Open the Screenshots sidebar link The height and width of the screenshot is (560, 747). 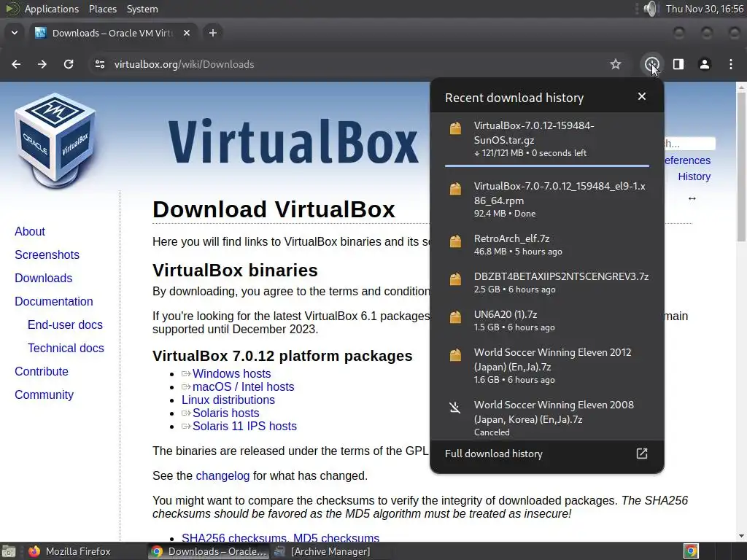click(x=47, y=254)
